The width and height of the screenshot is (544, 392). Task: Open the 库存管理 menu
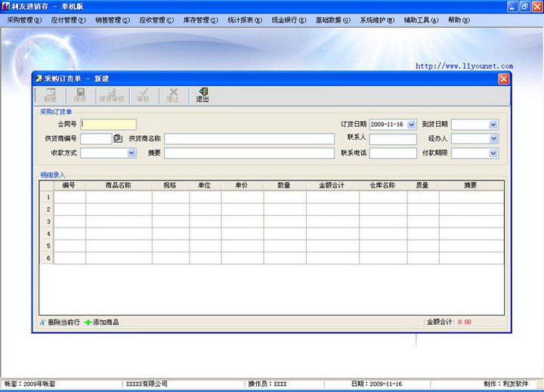(x=200, y=20)
